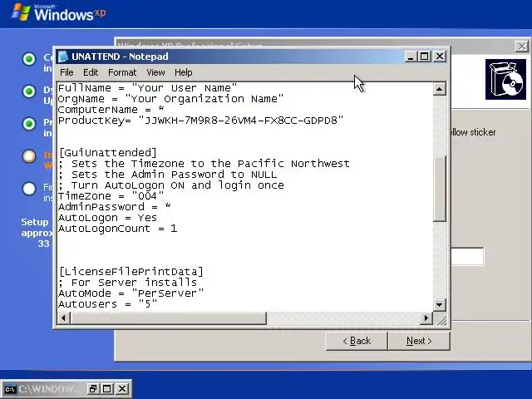Click the Setup software box and CD icon
The width and height of the screenshot is (532, 399).
click(505, 80)
